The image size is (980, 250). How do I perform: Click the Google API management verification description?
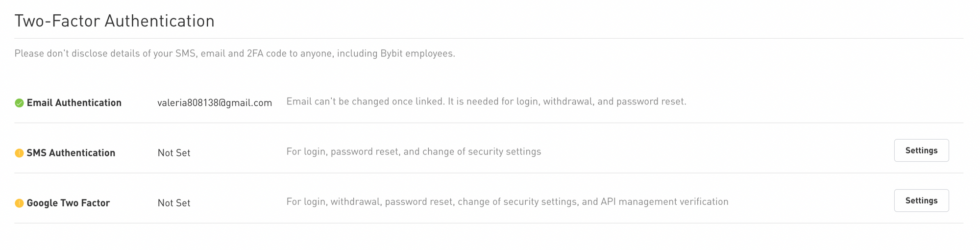coord(507,201)
